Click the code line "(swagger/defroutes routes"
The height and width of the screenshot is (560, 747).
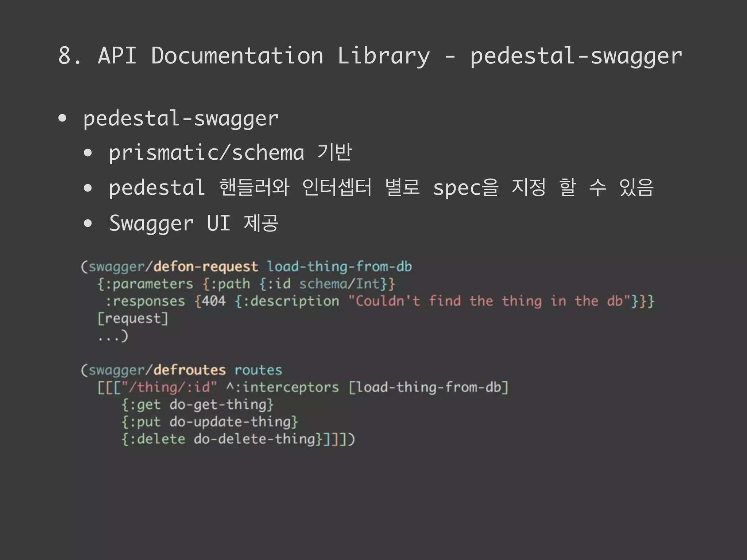click(181, 370)
